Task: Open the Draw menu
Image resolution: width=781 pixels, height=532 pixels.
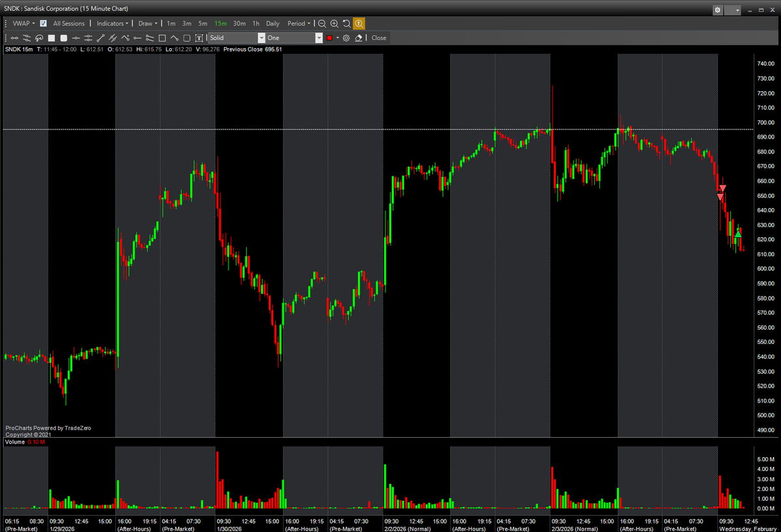Action: (x=148, y=23)
